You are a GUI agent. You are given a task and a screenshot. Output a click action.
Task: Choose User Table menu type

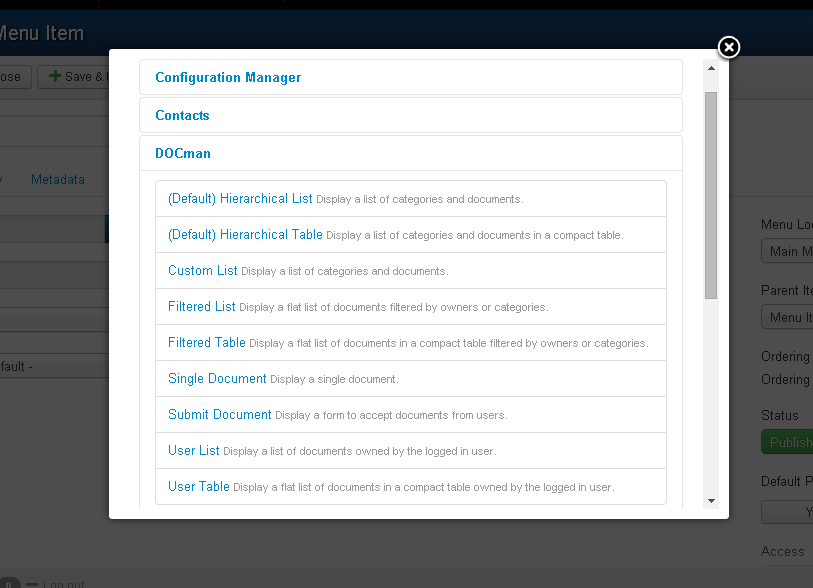tap(199, 486)
